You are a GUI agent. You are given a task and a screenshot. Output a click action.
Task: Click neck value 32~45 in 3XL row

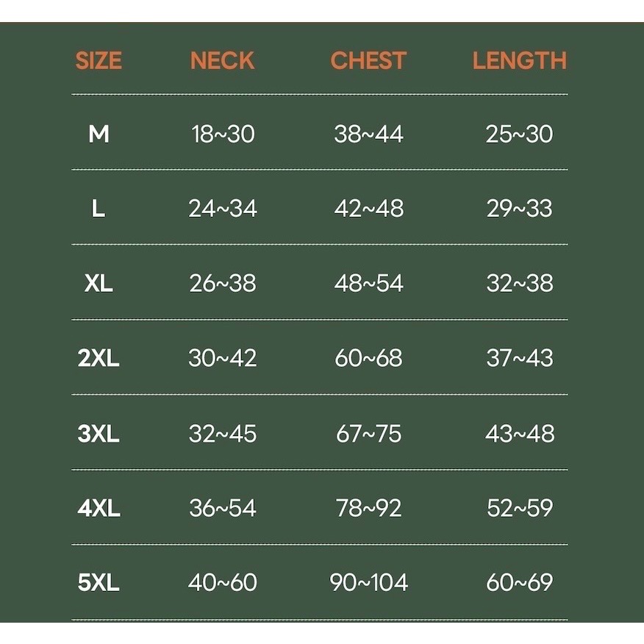pyautogui.click(x=223, y=434)
